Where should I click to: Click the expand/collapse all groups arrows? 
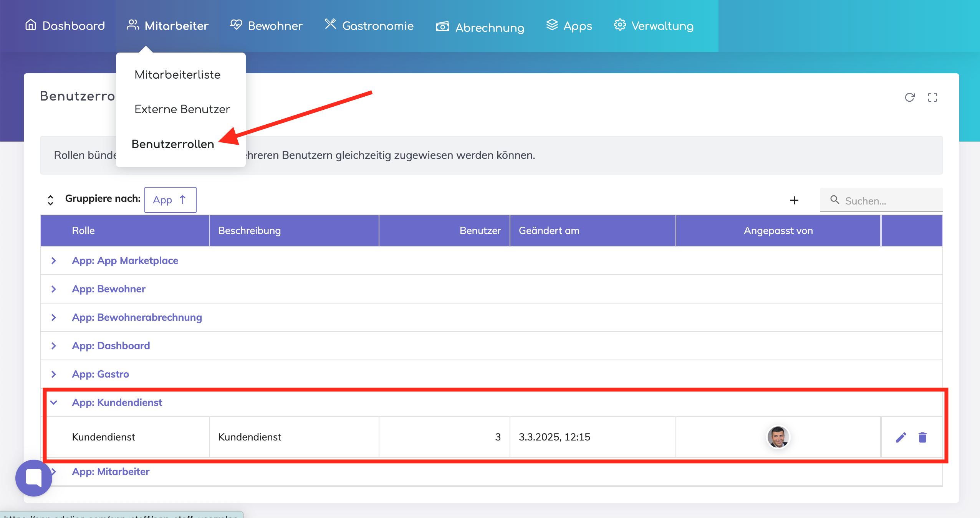click(x=50, y=200)
